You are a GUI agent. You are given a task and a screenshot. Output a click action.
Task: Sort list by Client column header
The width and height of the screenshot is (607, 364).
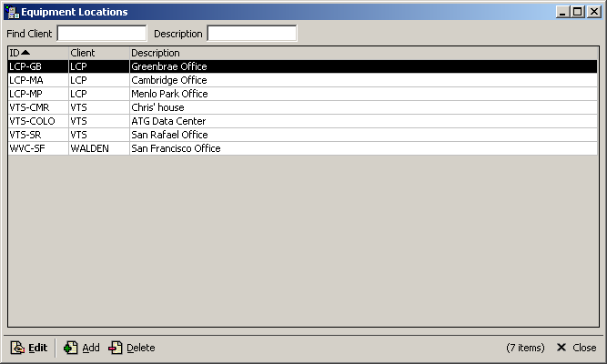(x=97, y=53)
